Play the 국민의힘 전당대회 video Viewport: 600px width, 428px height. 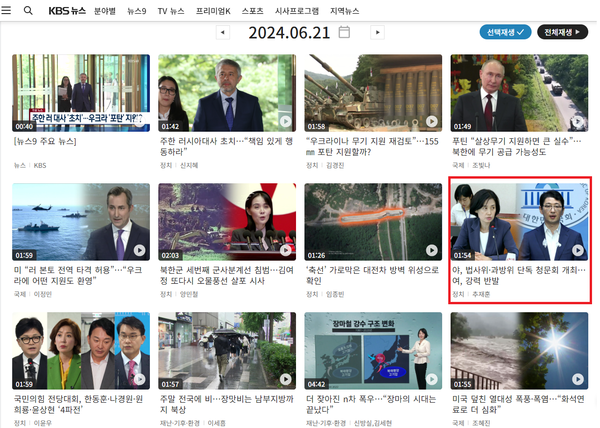coord(139,379)
